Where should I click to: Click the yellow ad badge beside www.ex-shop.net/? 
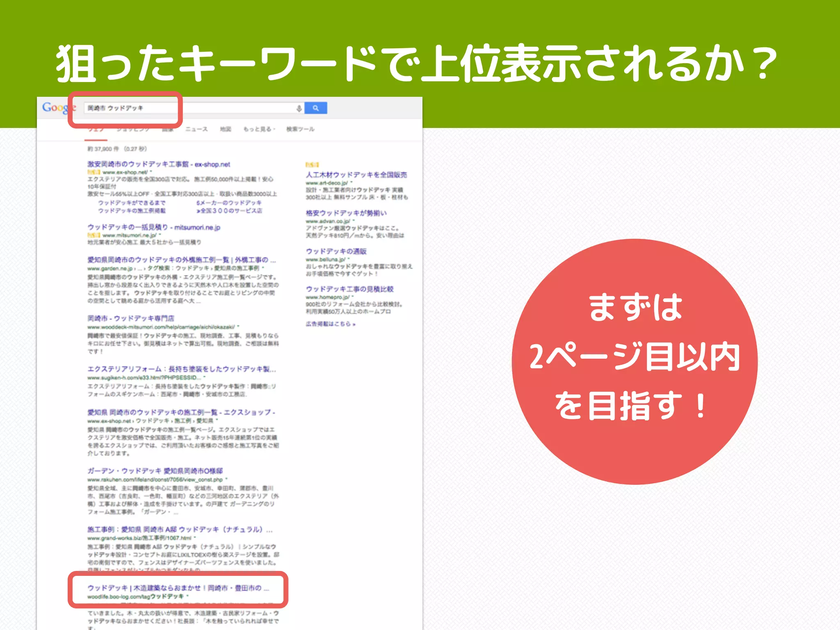click(x=94, y=172)
